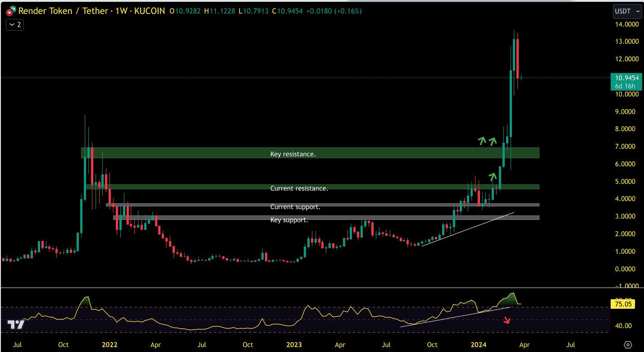Click the Render Token / Tether symbol title

pos(62,11)
